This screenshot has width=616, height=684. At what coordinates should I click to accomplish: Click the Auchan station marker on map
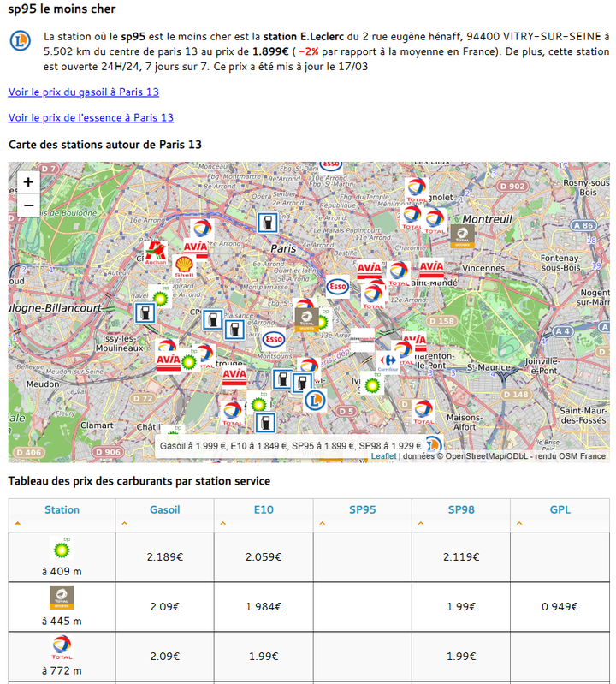click(155, 253)
